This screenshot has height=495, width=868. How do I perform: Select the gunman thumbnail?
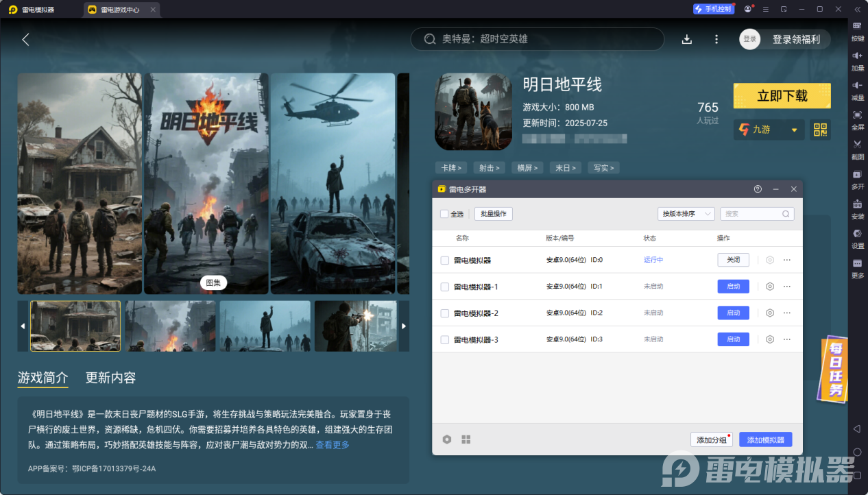[x=356, y=326]
